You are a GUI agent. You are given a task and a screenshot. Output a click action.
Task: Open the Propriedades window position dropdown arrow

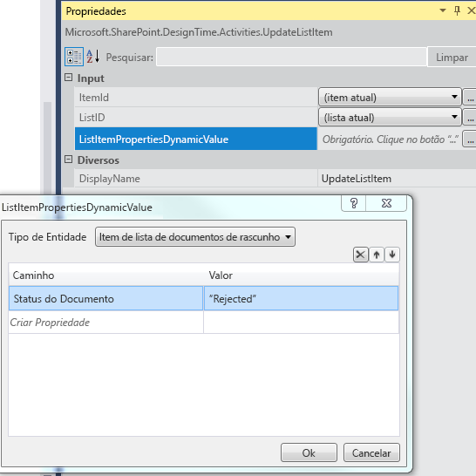(x=443, y=10)
